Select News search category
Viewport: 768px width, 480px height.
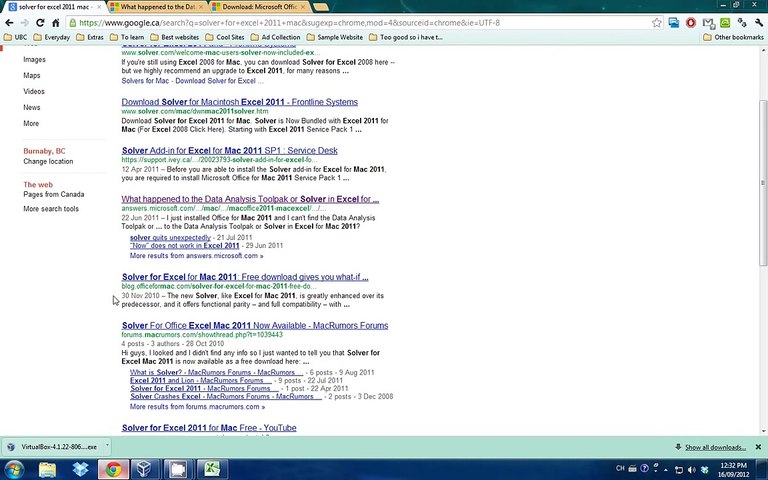click(31, 107)
